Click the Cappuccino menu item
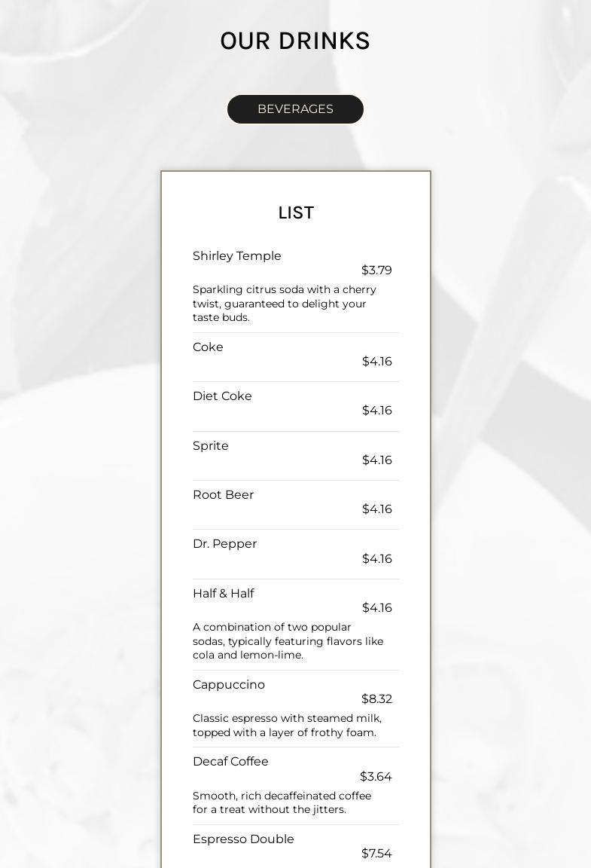Viewport: 591px width, 868px height. [x=229, y=684]
